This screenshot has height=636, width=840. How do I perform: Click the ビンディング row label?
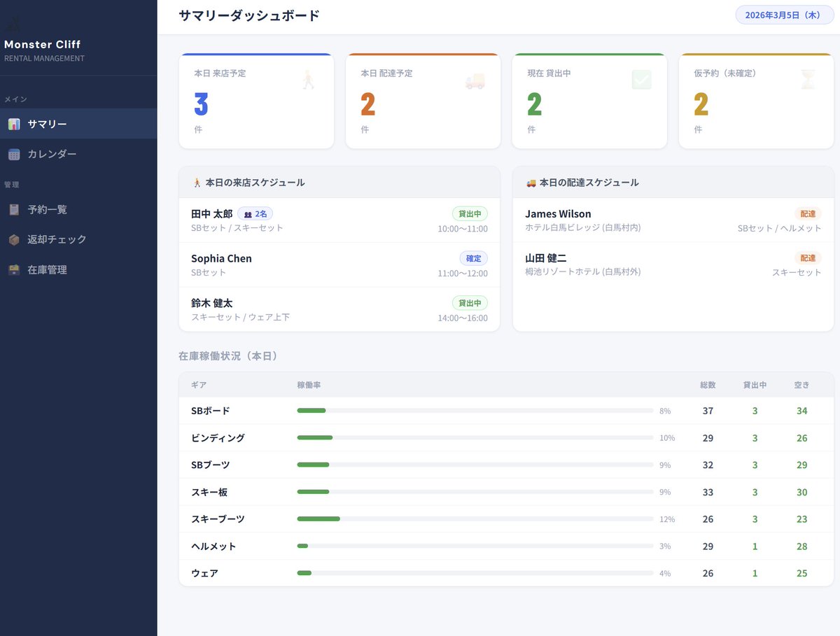[x=218, y=438]
